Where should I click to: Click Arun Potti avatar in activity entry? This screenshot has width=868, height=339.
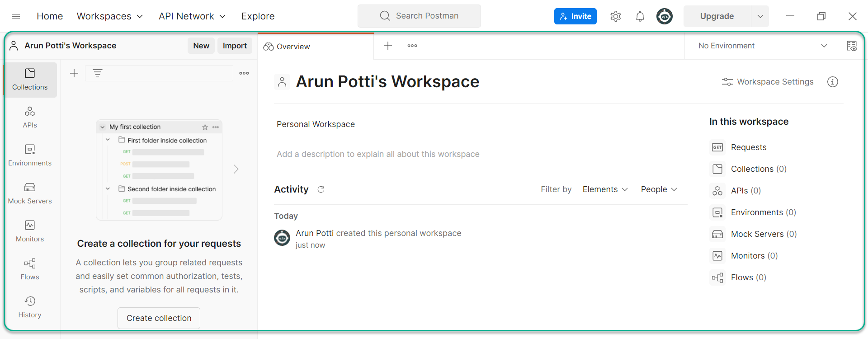coord(282,238)
